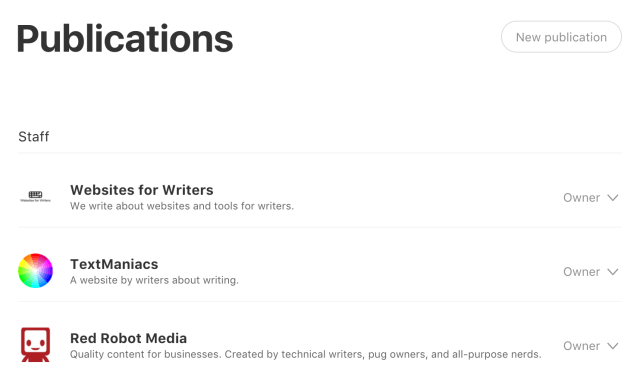Open the Websites for Writers publication title
Screen dimensions: 640x381
click(x=142, y=190)
